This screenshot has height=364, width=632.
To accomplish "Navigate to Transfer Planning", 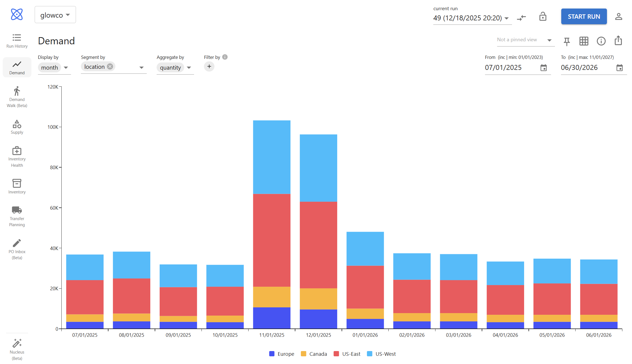I will (x=17, y=217).
